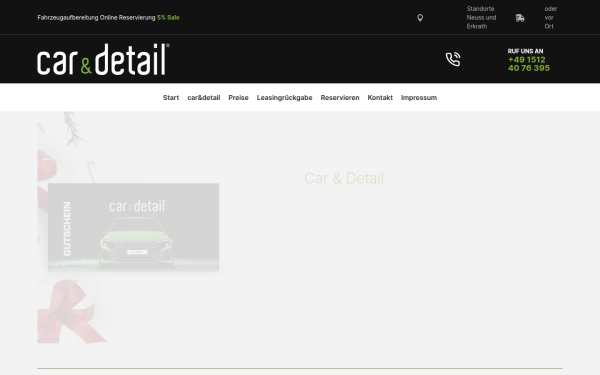600x375 pixels.
Task: Click the oder vor Ort text
Action: (x=551, y=18)
